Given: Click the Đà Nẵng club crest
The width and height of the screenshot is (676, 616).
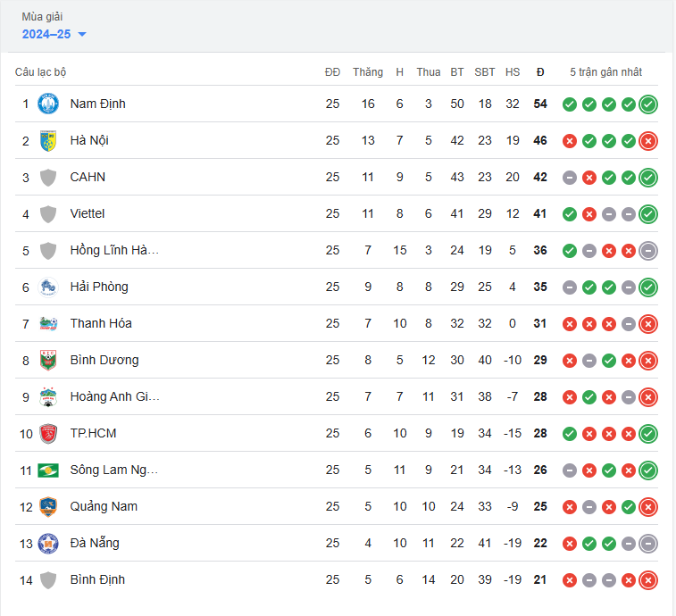Looking at the screenshot, I should [48, 543].
